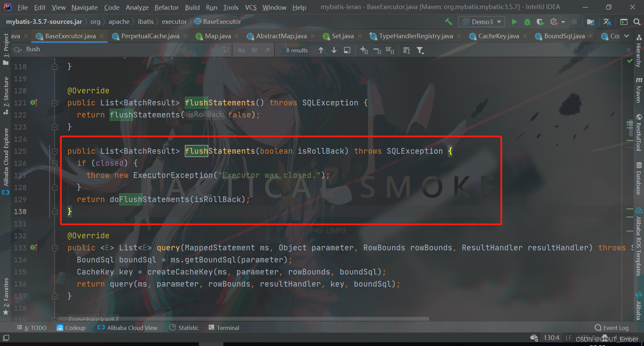Image resolution: width=644 pixels, height=346 pixels.
Task: Close the search bar with X
Action: (x=628, y=50)
